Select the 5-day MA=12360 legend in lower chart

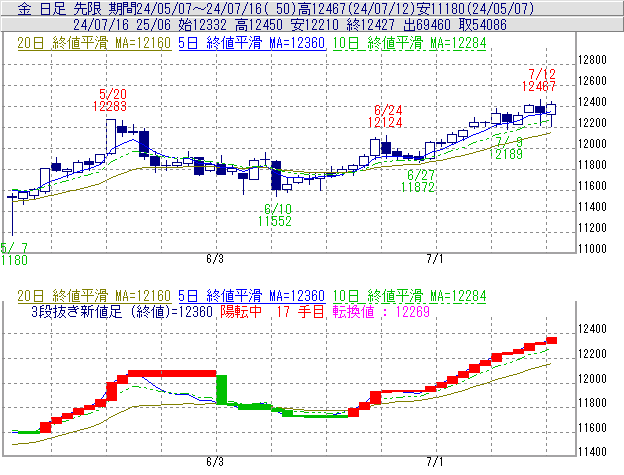click(252, 296)
